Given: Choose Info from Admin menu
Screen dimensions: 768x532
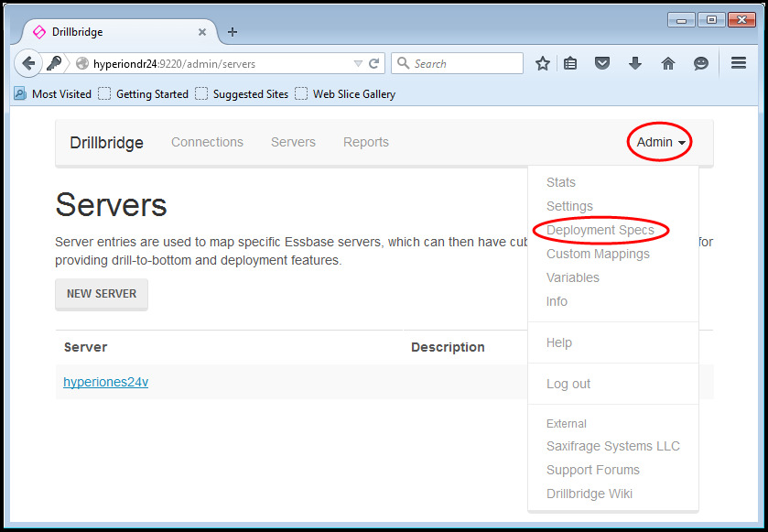Looking at the screenshot, I should point(557,301).
